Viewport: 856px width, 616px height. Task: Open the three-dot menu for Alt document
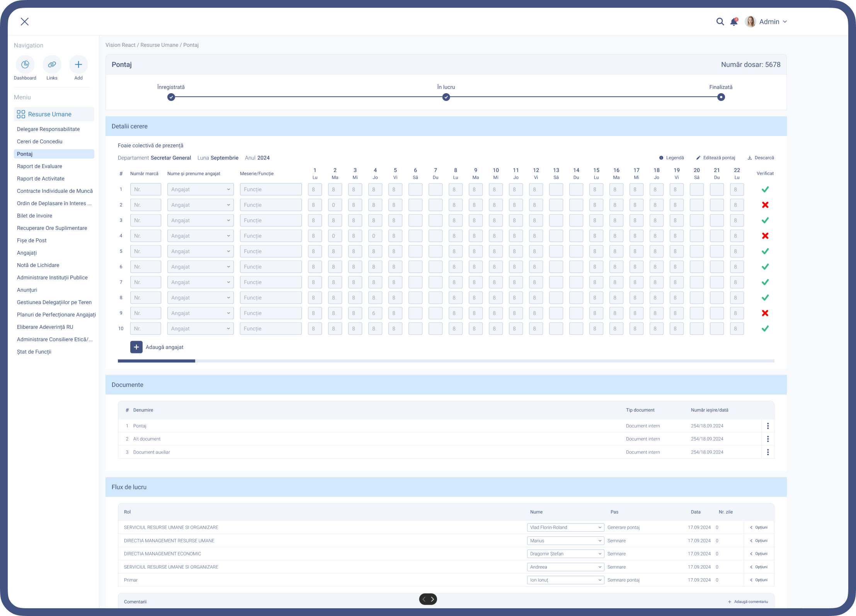pos(768,439)
